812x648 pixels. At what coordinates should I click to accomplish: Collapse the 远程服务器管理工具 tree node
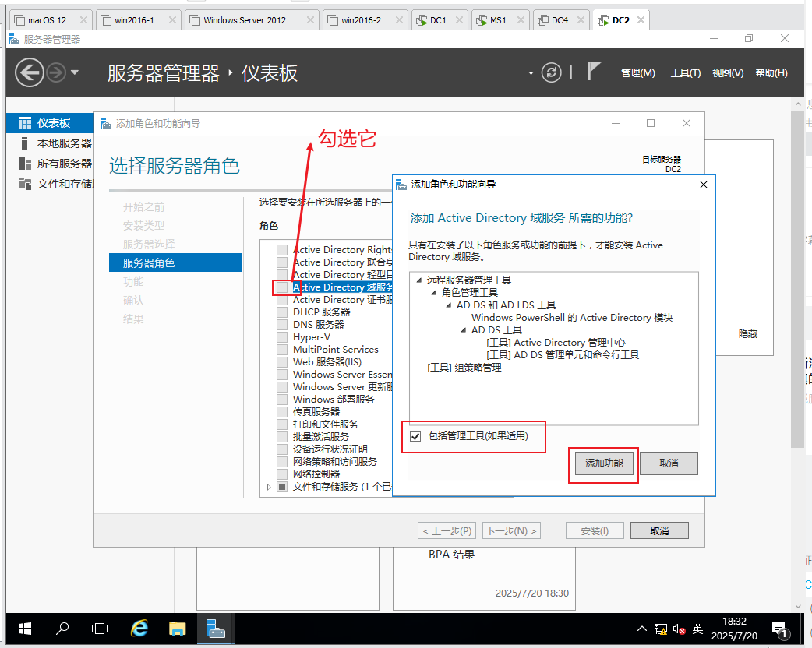[419, 280]
